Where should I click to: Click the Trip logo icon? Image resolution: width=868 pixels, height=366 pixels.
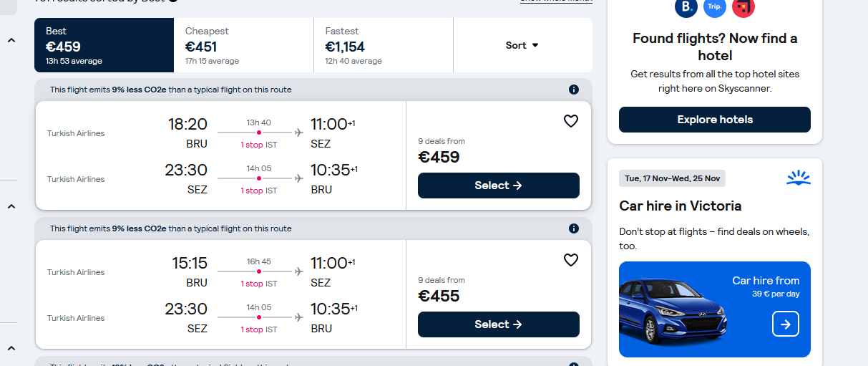pyautogui.click(x=715, y=7)
